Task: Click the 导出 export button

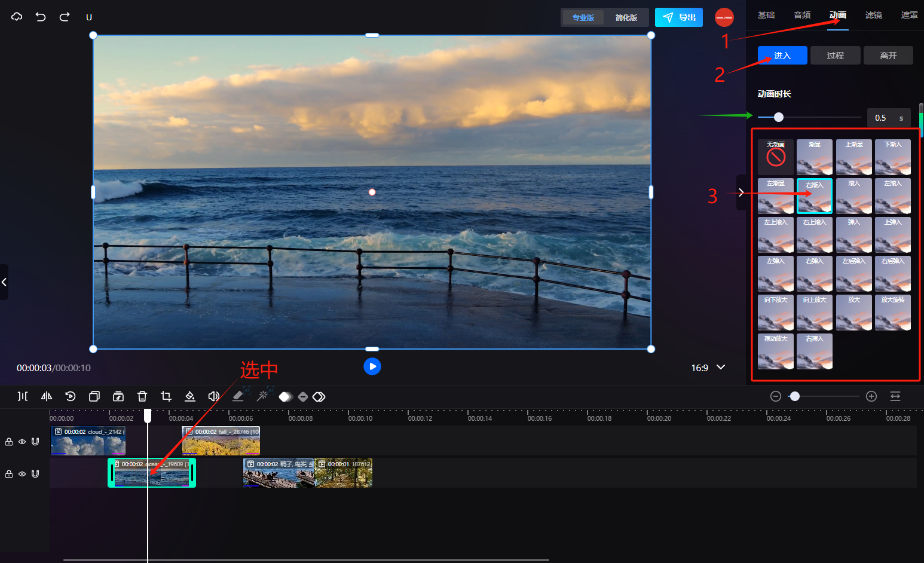Action: 679,17
